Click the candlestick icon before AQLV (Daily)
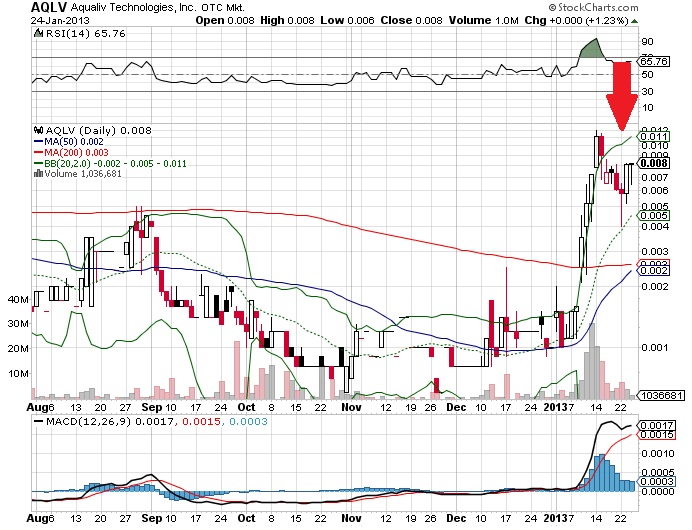This screenshot has height=530, width=692. [38, 131]
